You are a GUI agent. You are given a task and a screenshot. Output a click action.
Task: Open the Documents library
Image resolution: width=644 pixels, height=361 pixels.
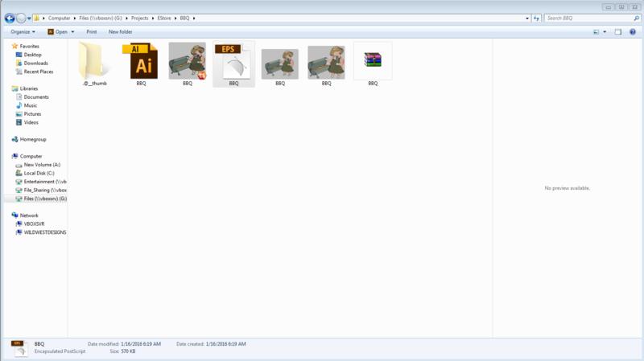(36, 96)
